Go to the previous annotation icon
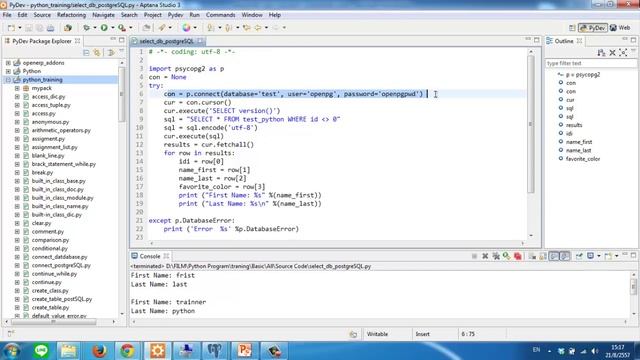The width and height of the screenshot is (640, 360). (229, 28)
